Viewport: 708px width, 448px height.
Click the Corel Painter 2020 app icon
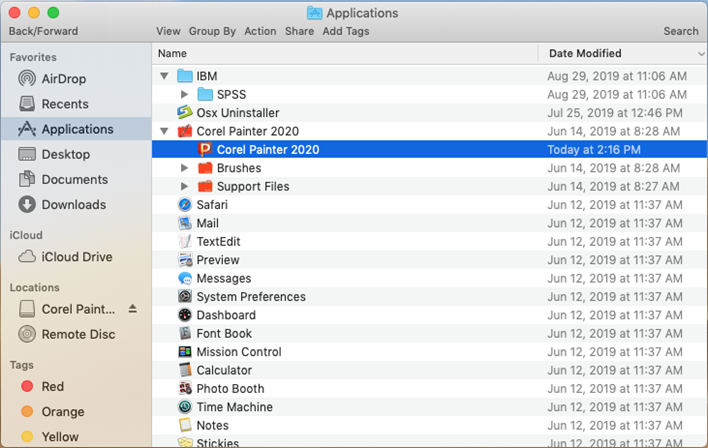[205, 150]
